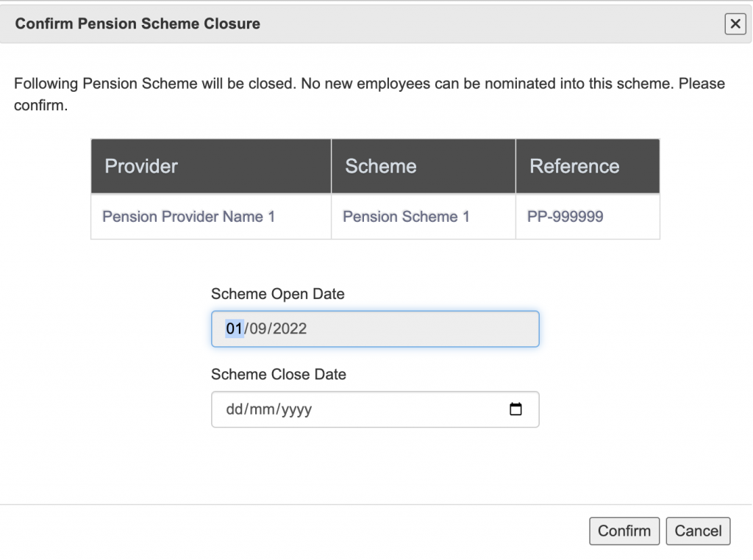Focus the dd segment of Scheme Close Date

pyautogui.click(x=234, y=410)
